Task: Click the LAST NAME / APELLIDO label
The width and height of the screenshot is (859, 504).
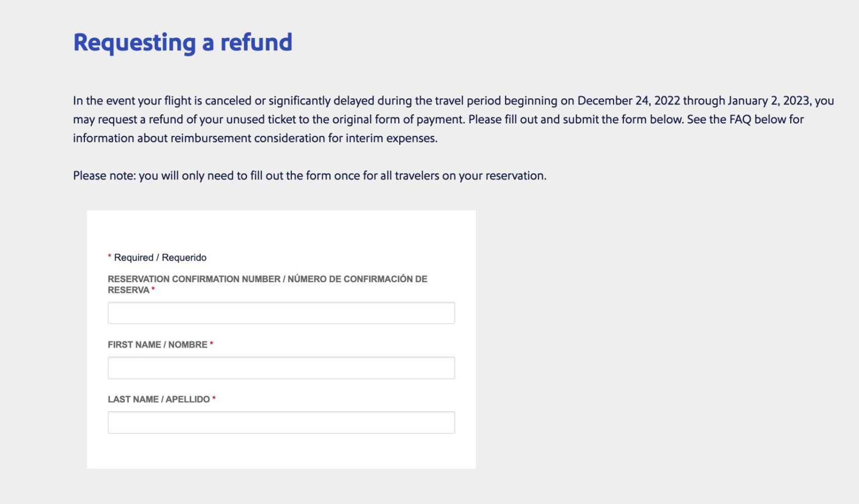Action: click(157, 399)
